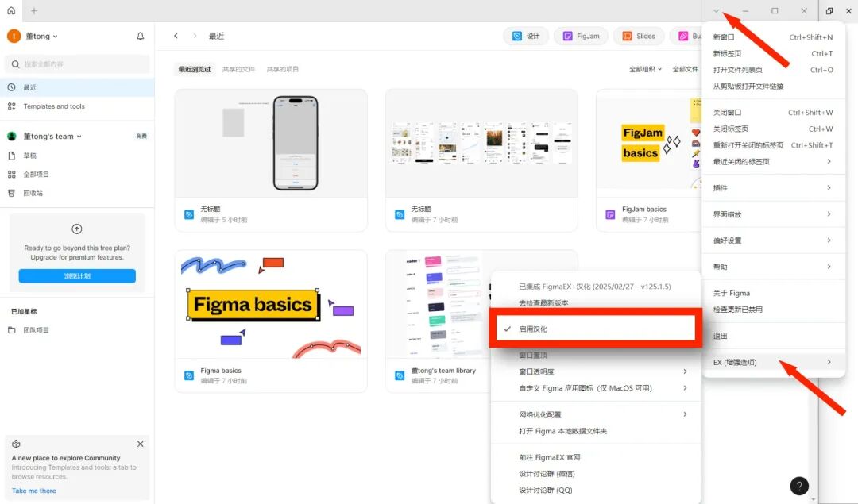Go back with the left chevron arrow
The image size is (858, 504).
pyautogui.click(x=176, y=36)
